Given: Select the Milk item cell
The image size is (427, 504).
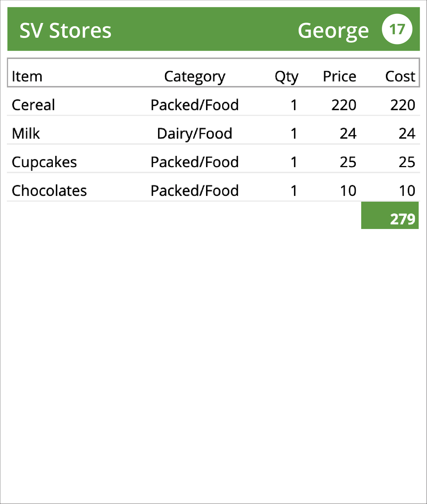Looking at the screenshot, I should point(26,134).
